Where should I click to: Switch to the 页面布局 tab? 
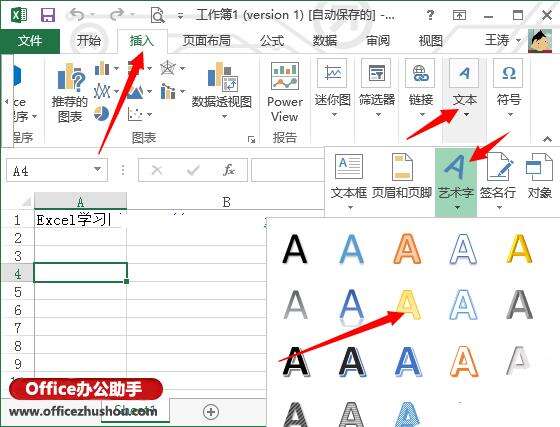point(206,41)
